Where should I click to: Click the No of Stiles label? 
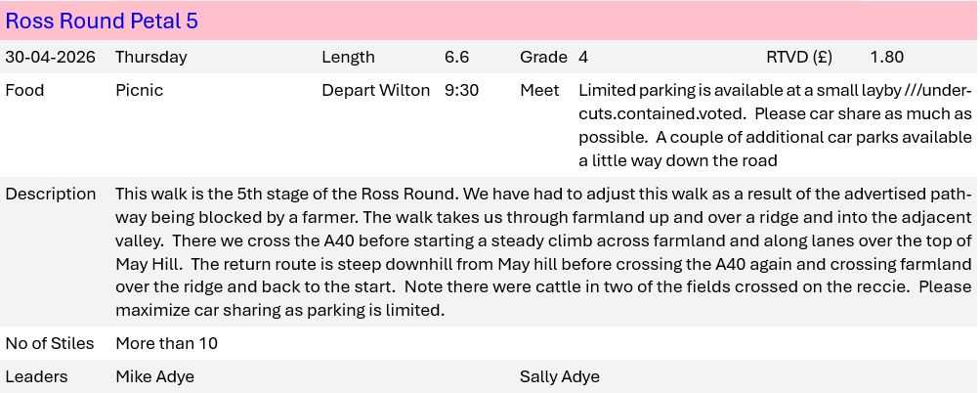point(50,343)
